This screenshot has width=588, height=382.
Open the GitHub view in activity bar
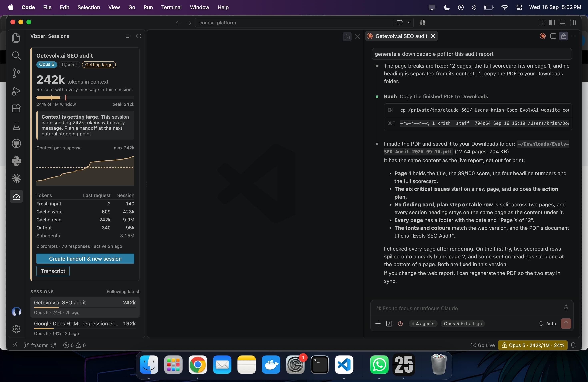tap(16, 144)
